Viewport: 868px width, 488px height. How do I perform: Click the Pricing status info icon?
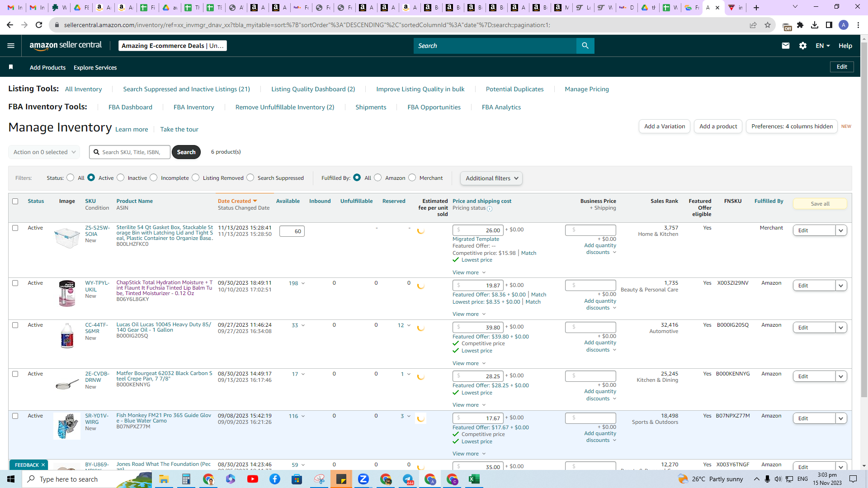point(490,209)
